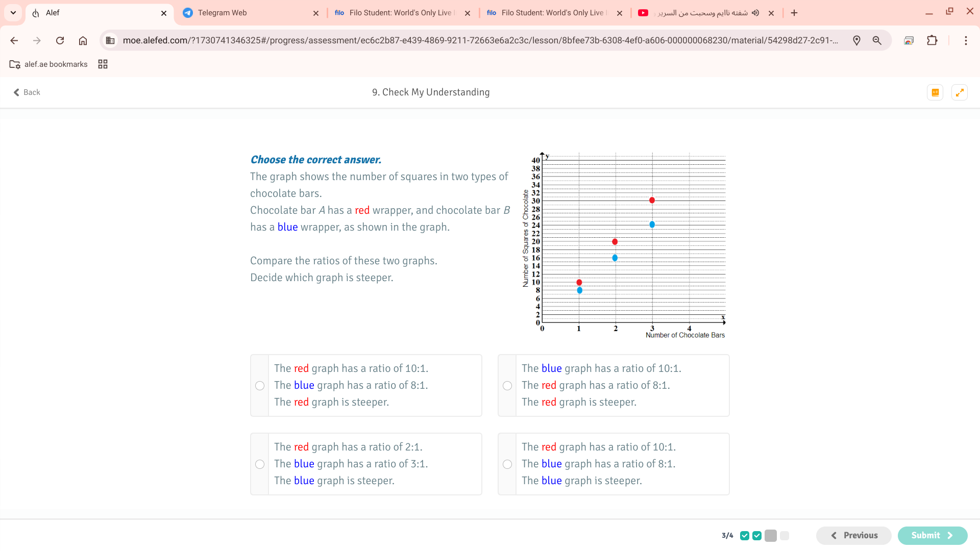This screenshot has height=551, width=980.
Task: Click the Previous button
Action: tap(854, 535)
